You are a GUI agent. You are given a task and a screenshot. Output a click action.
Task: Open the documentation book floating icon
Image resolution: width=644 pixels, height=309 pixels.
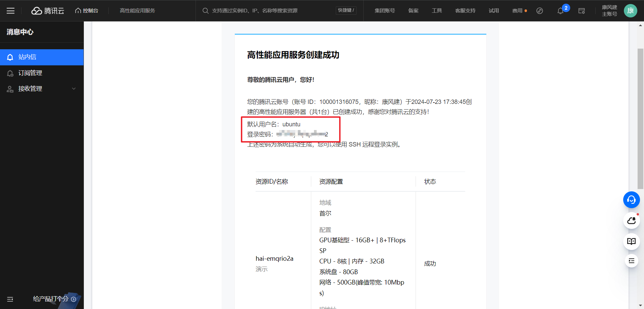(632, 241)
